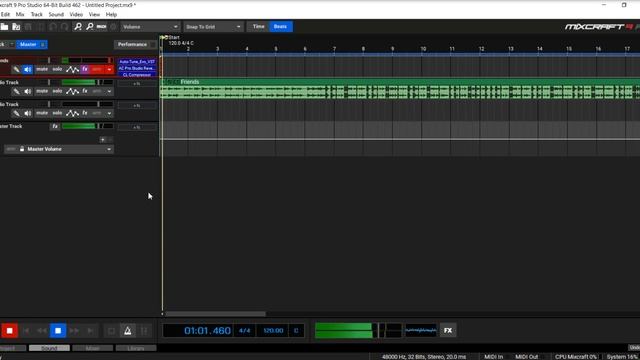
Task: Switch to the Mixer tab at bottom
Action: click(x=93, y=348)
